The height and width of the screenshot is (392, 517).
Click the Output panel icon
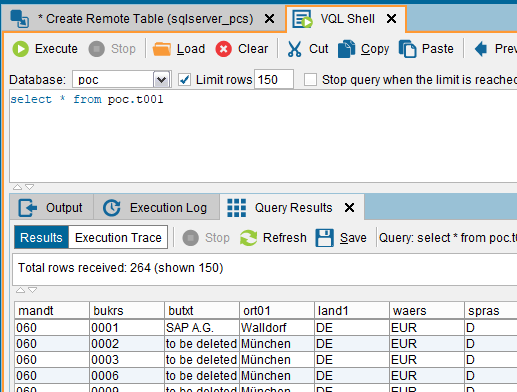(x=28, y=208)
